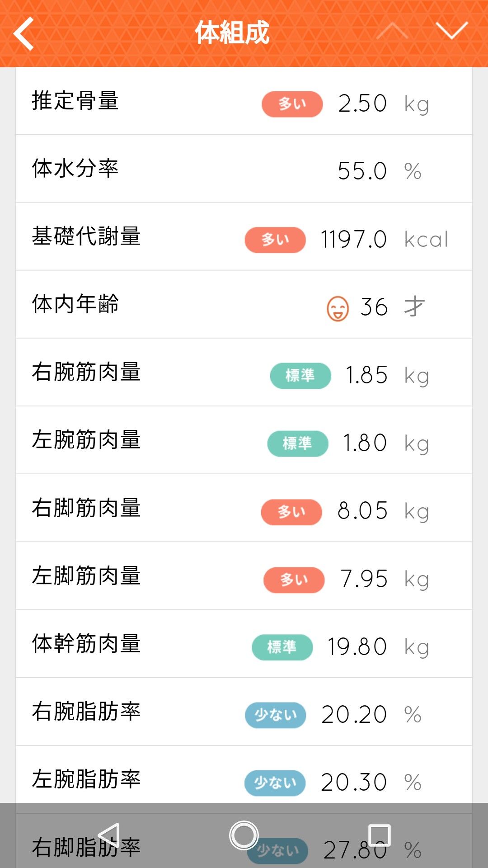Open the 体幹筋肉量 entry
Image resolution: width=488 pixels, height=868 pixels.
244,644
